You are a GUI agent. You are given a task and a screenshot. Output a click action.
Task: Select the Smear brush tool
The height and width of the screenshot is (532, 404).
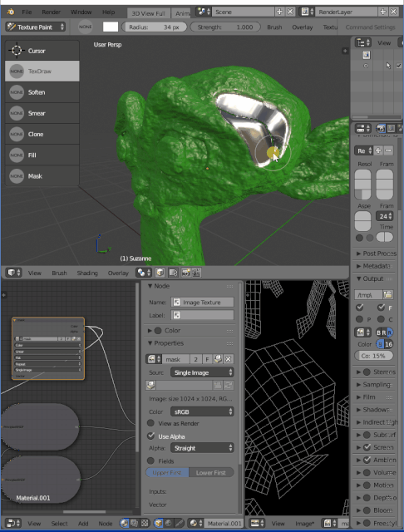42,113
